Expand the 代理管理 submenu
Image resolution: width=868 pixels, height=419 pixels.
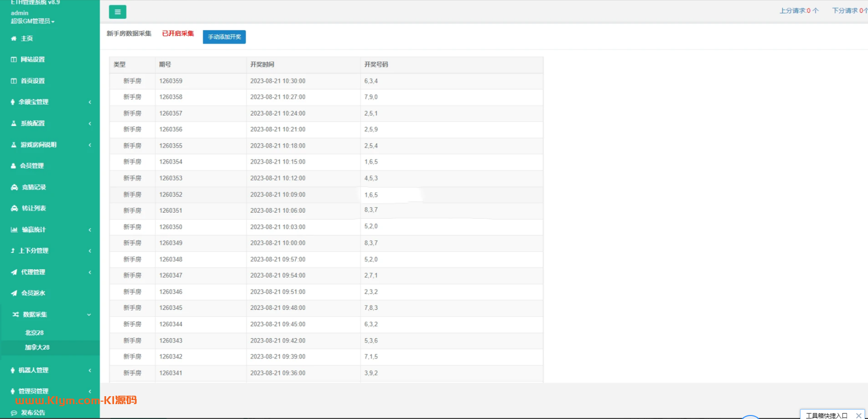(x=90, y=272)
